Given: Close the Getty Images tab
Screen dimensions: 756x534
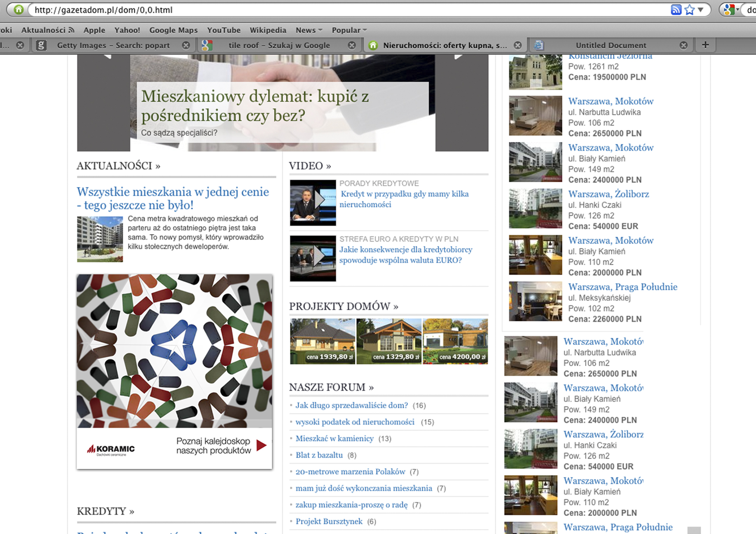Looking at the screenshot, I should 186,45.
